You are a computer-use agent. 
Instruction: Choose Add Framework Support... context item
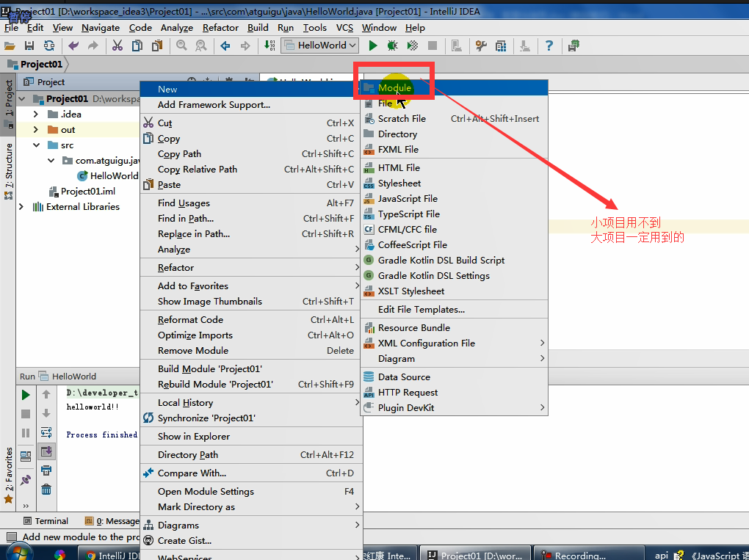(x=251, y=105)
